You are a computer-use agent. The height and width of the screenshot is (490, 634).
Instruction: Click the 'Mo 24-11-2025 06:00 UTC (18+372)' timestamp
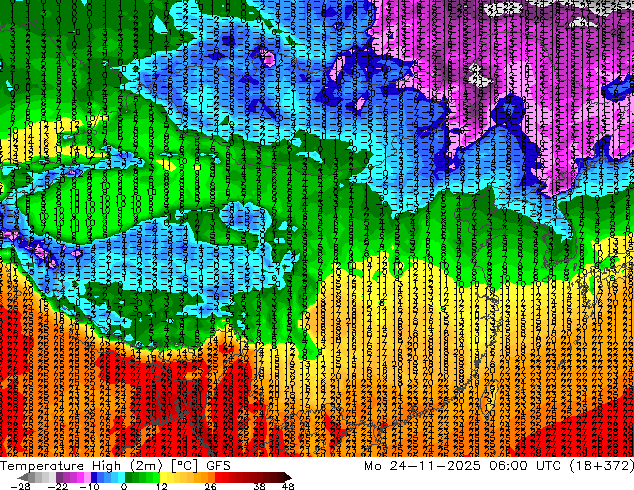pyautogui.click(x=499, y=466)
